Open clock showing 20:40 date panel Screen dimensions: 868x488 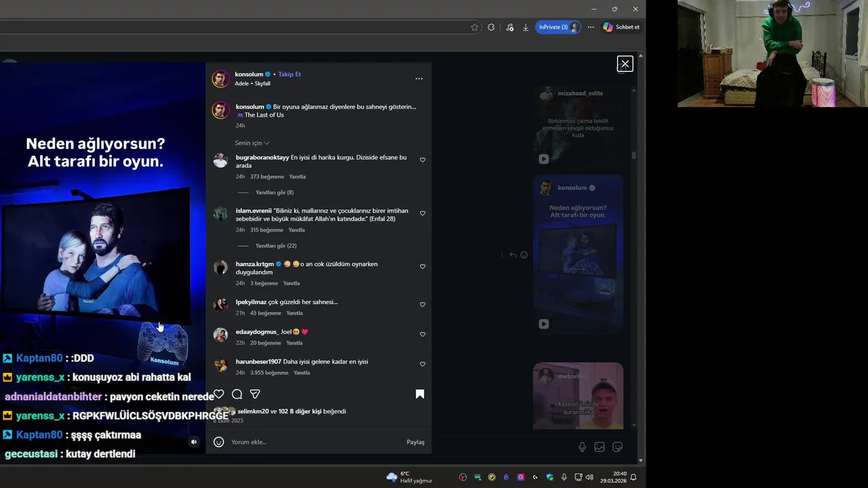point(614,477)
